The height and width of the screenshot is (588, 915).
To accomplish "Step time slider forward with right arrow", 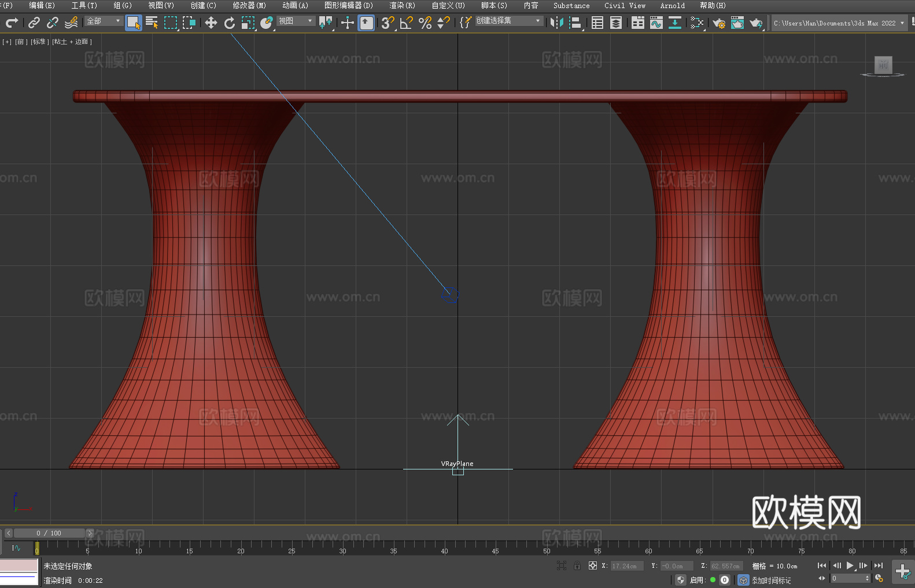I will [x=90, y=533].
